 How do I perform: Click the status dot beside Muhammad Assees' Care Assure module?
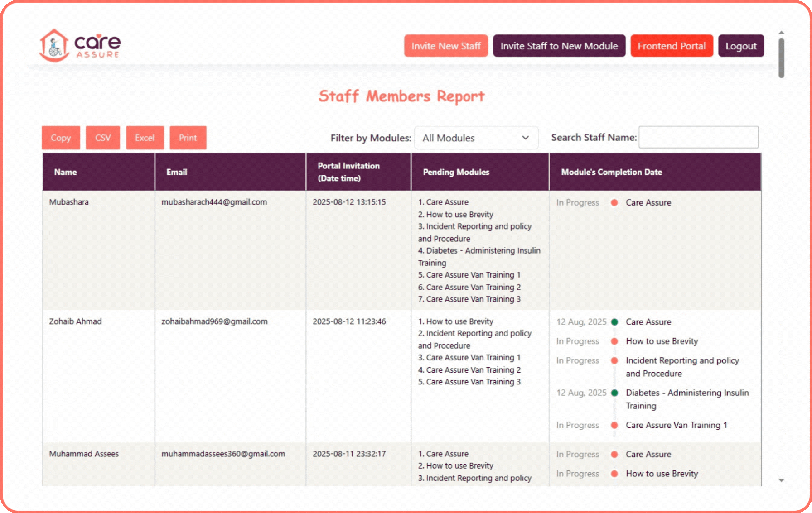coord(614,454)
